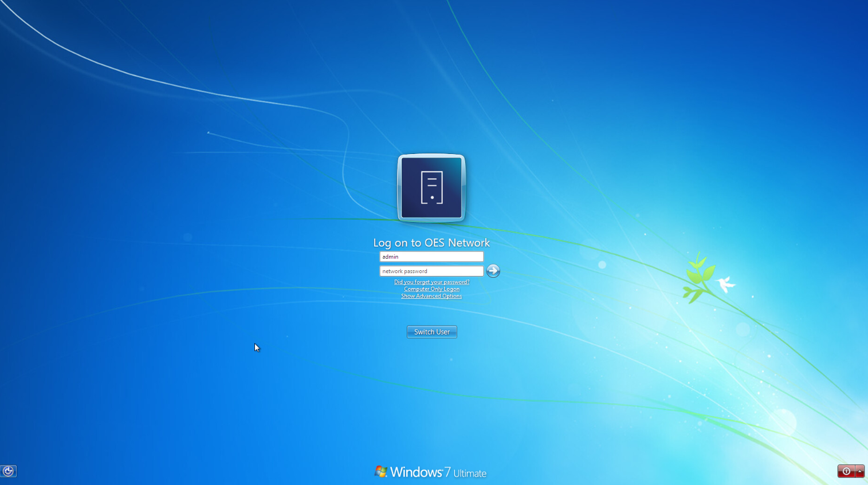The image size is (868, 485).
Task: Click Did you forget your password?
Action: (431, 282)
